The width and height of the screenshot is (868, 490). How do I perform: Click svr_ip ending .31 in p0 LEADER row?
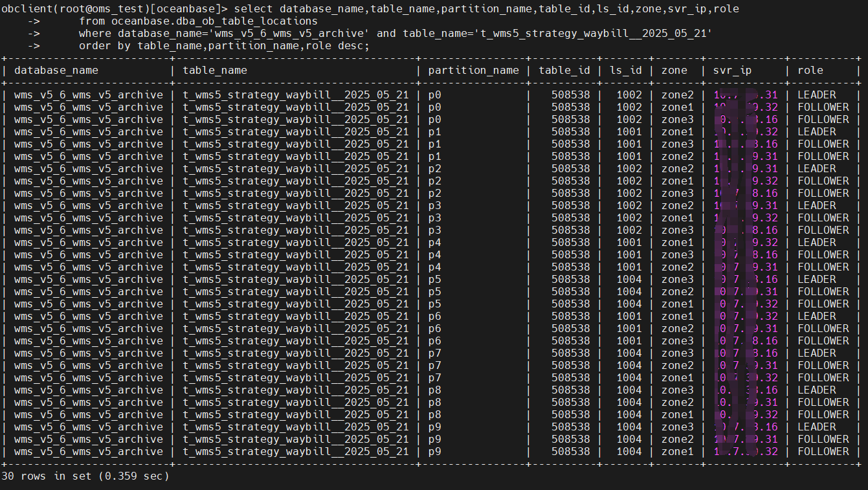point(746,95)
